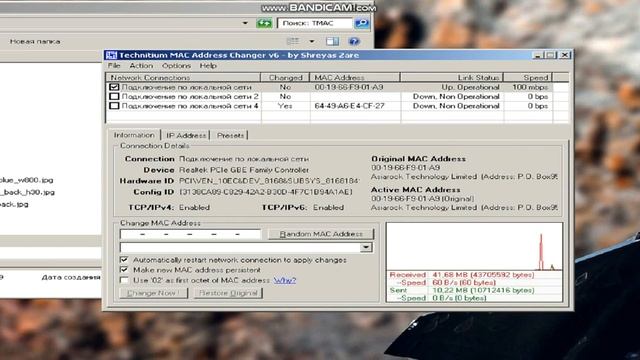The height and width of the screenshot is (360, 640).
Task: Click the new MAC address input field
Action: pyautogui.click(x=190, y=234)
